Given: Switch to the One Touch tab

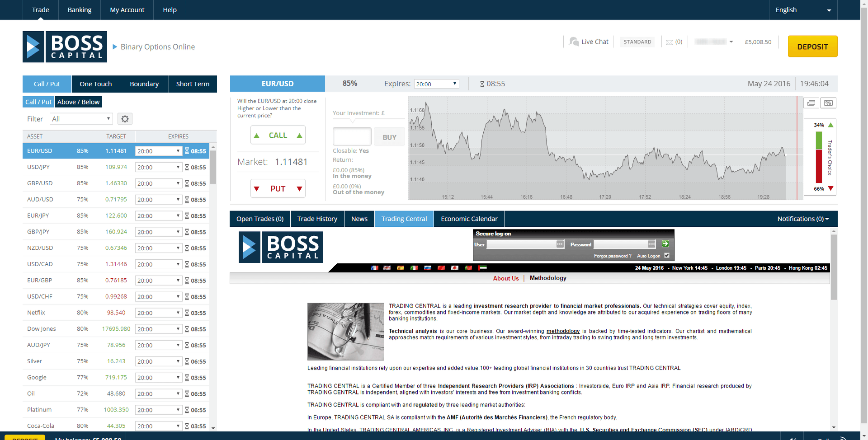Looking at the screenshot, I should (95, 84).
